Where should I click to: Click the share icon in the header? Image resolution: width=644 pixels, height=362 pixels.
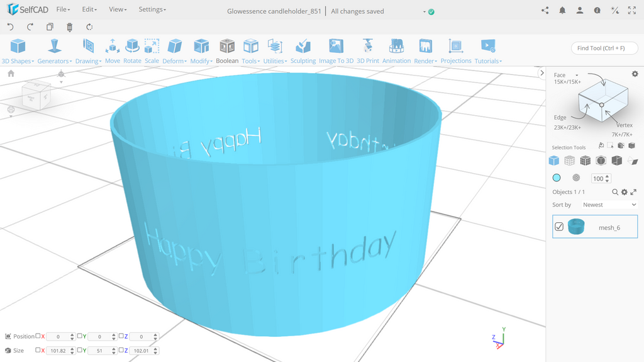click(x=545, y=11)
